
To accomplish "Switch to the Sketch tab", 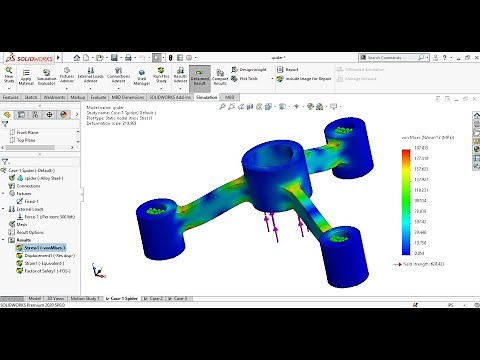I will (31, 97).
